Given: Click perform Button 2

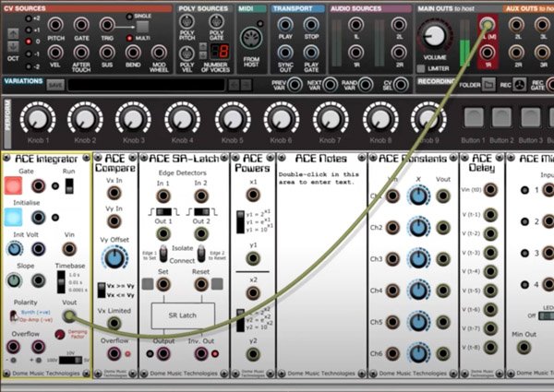Looking at the screenshot, I should pos(501,117).
